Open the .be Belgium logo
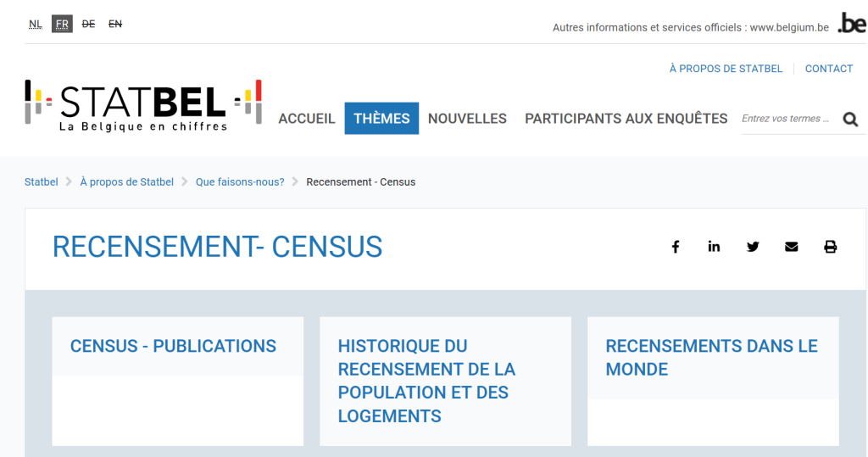The height and width of the screenshot is (457, 868). point(851,24)
